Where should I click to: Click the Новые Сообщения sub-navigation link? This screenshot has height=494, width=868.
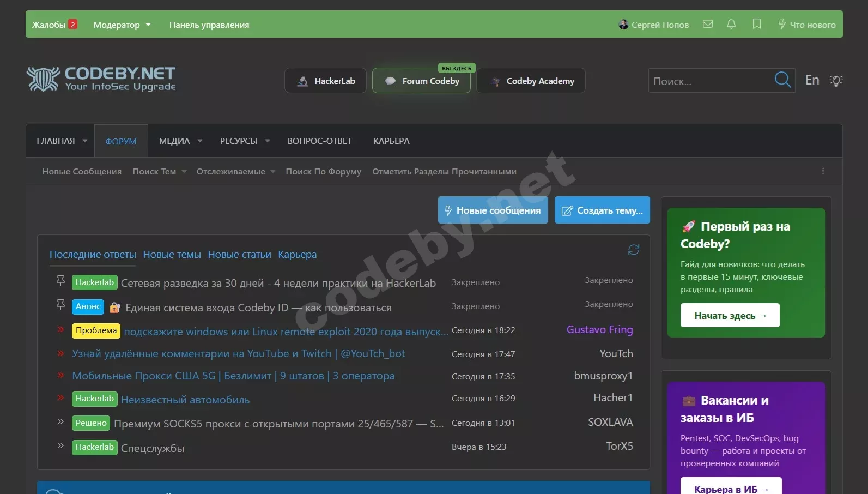(x=82, y=172)
